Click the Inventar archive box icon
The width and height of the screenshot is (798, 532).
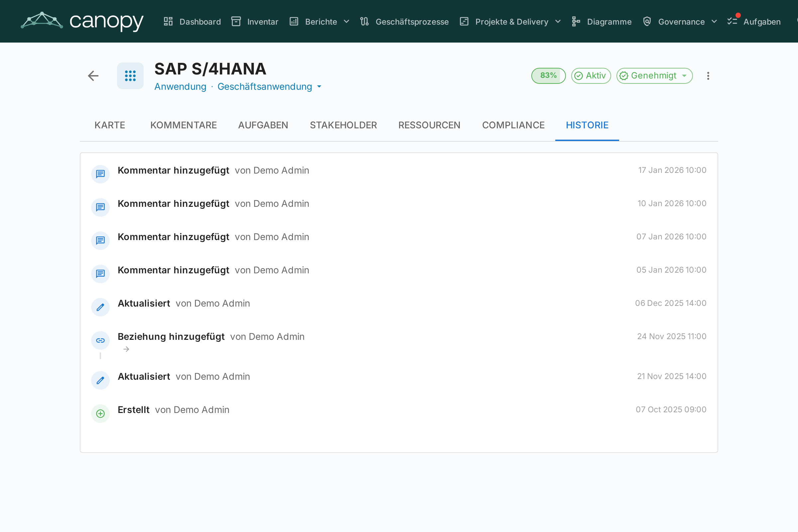pos(236,21)
